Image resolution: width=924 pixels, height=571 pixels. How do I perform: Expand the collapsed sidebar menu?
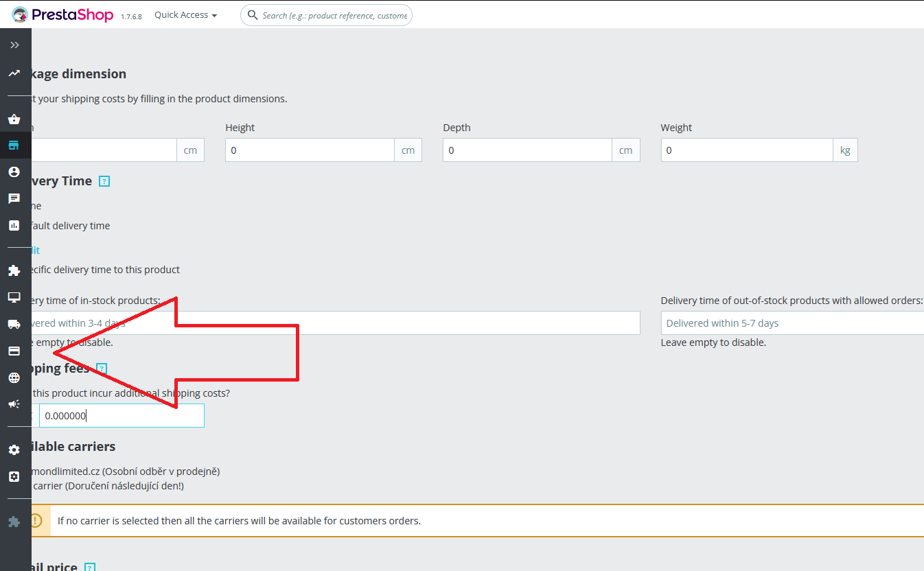(x=14, y=45)
